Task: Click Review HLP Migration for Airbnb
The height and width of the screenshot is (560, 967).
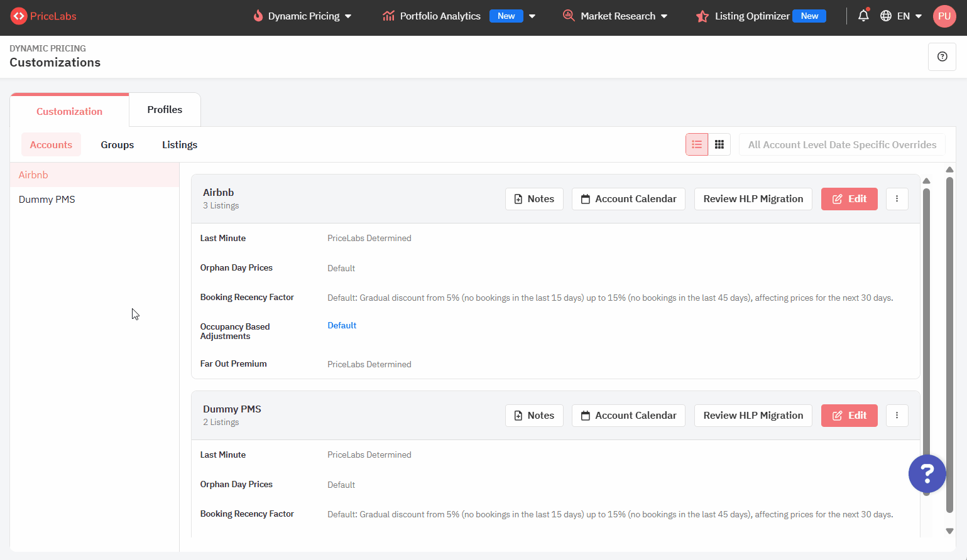Action: pos(753,199)
